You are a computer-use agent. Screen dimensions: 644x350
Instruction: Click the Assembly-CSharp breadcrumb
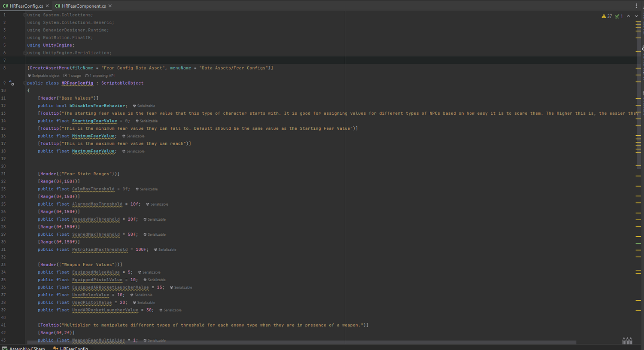[x=27, y=349]
